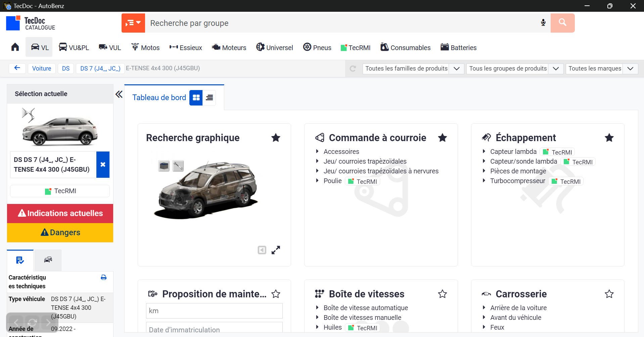
Task: Click the 3D vehicle graphic image
Action: tap(206, 191)
